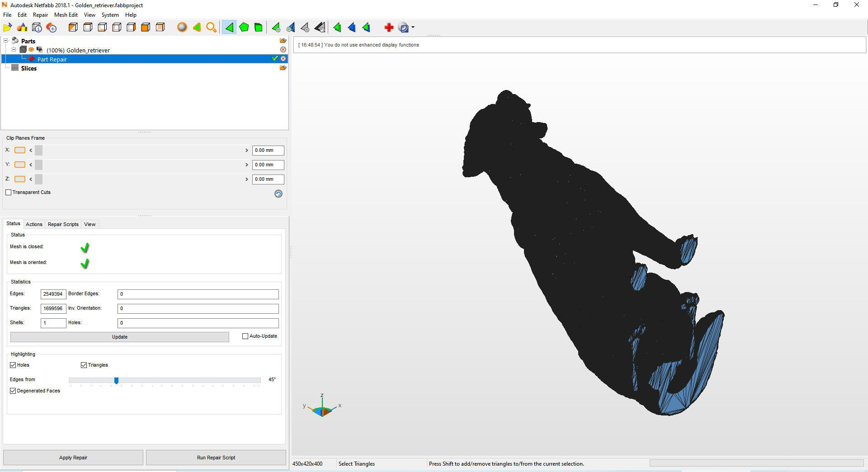This screenshot has height=472, width=868.
Task: Toggle the X clip plane button
Action: tap(20, 150)
